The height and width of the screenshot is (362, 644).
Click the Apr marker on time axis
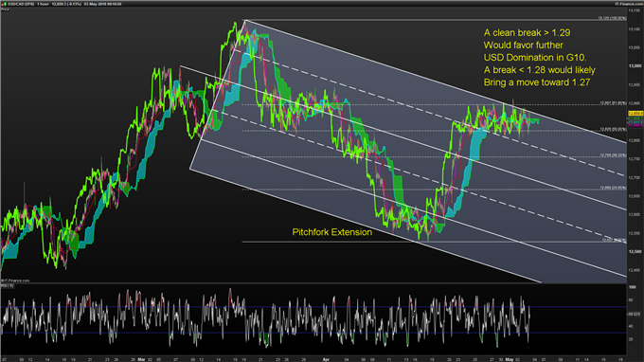point(326,359)
